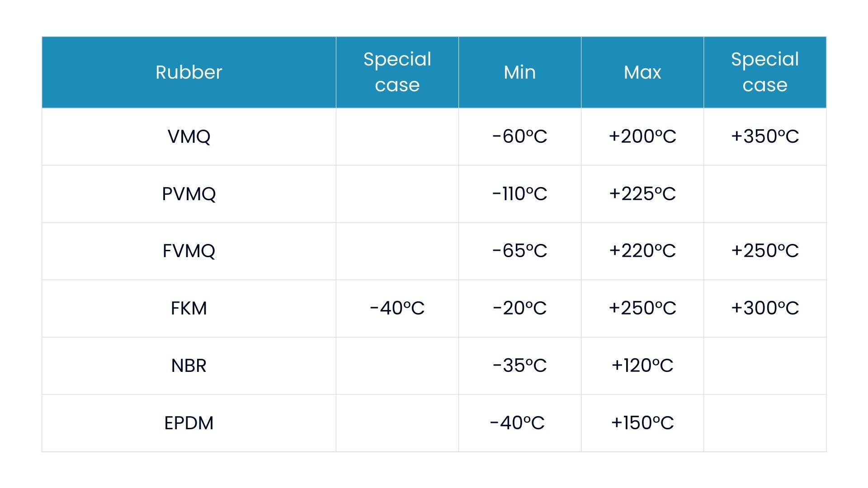Select EPDM maximum value +150°C
Screen dimensions: 868x488
coord(642,423)
